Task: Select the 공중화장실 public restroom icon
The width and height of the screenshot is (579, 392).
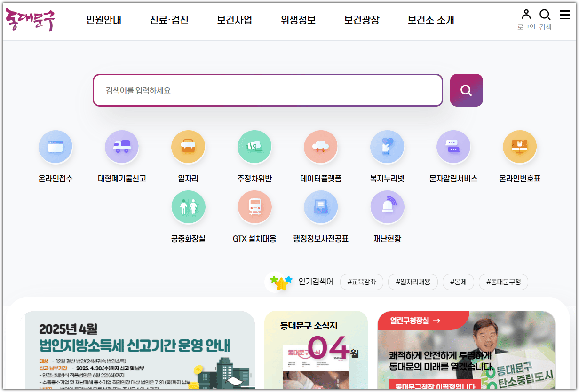Action: [x=188, y=206]
